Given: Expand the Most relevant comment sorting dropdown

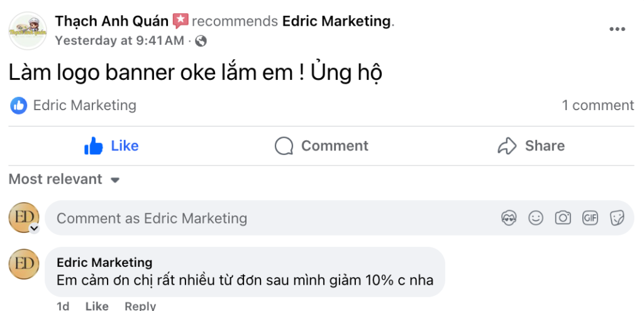Looking at the screenshot, I should pos(64,179).
